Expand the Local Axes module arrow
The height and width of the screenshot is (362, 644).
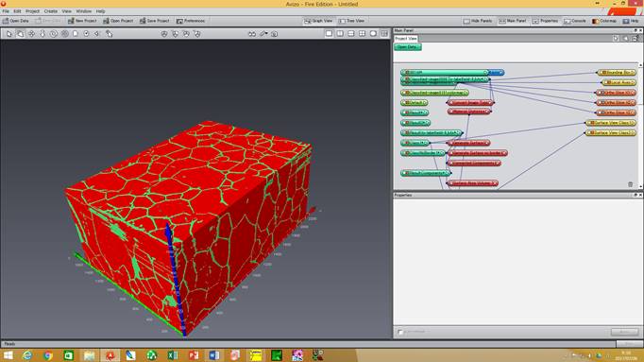633,82
